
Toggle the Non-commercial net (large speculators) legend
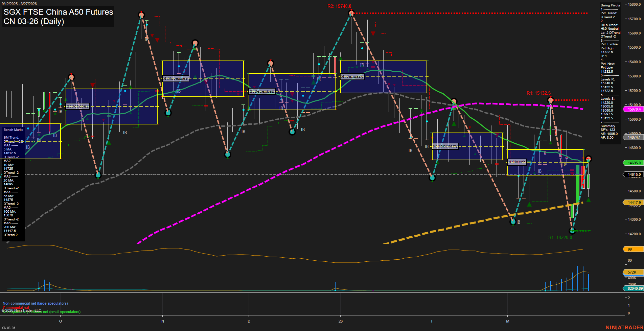click(35, 303)
